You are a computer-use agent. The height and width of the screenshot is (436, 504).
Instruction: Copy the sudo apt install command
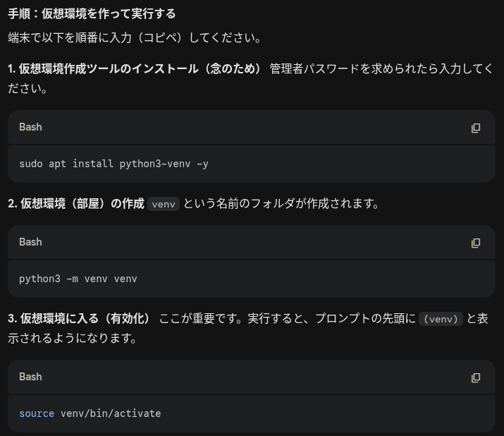point(476,128)
